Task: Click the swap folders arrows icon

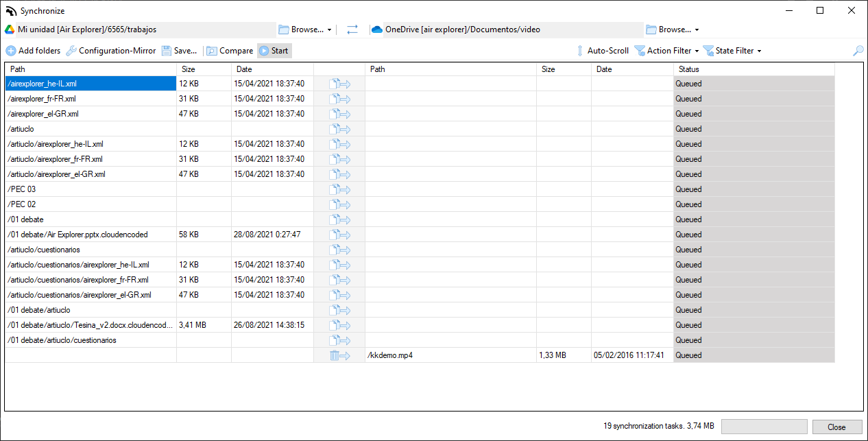Action: click(352, 29)
